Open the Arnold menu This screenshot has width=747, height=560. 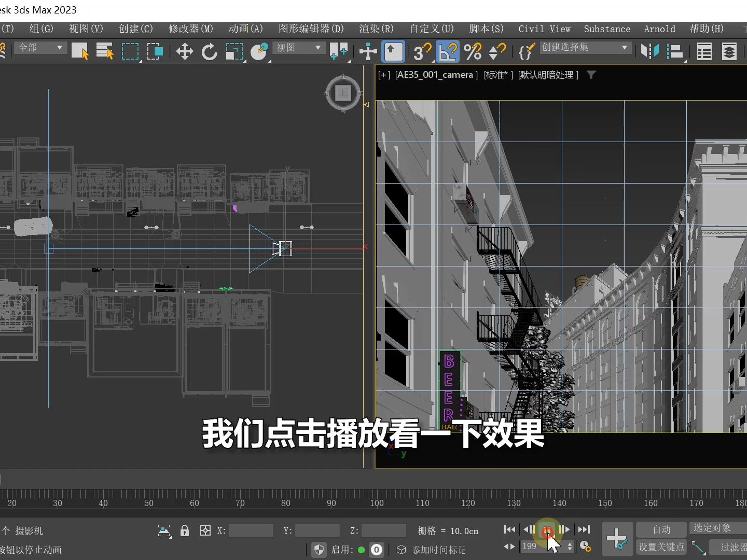659,29
